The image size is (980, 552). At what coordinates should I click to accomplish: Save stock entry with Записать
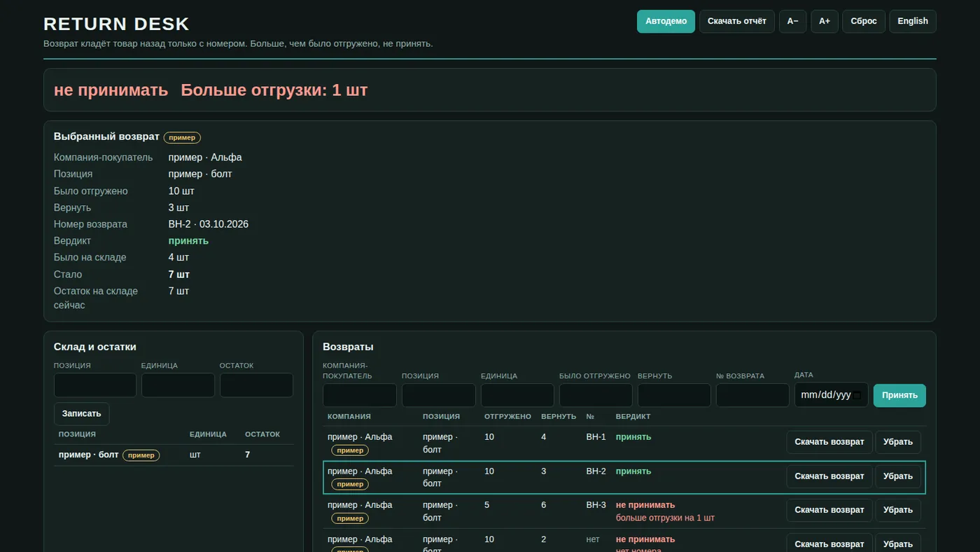pos(81,413)
